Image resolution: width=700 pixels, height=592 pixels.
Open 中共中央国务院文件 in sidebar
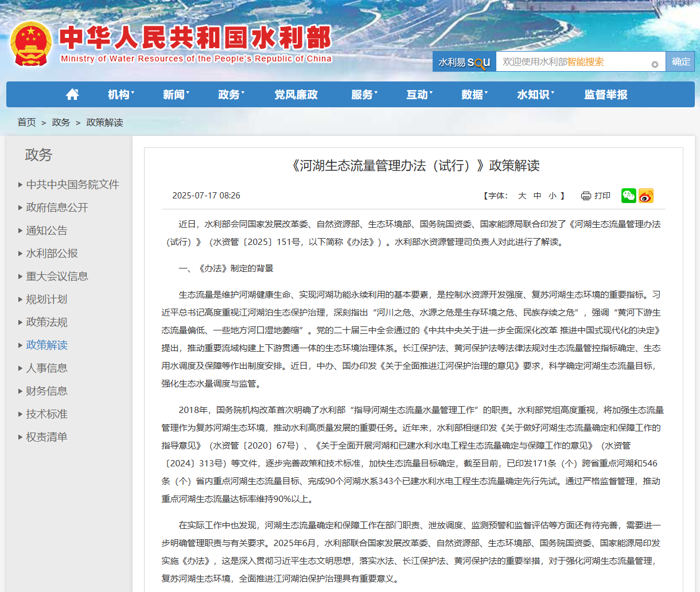click(73, 185)
